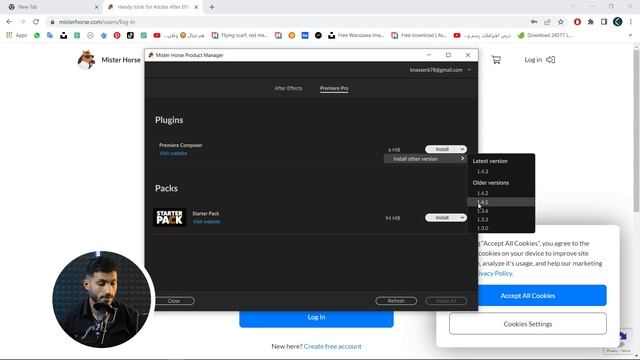Click the Mister Horse fox logo
This screenshot has height=360, width=640.
tap(86, 60)
